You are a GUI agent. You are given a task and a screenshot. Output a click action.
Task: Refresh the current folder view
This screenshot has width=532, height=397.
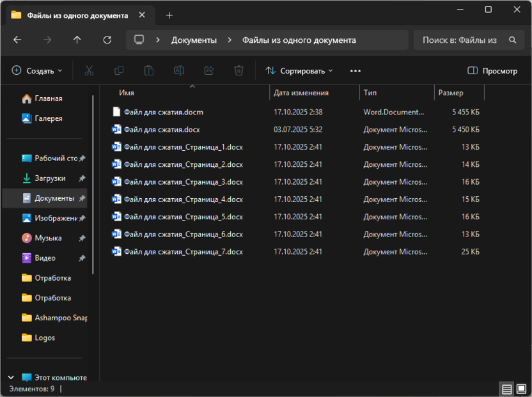pyautogui.click(x=107, y=40)
